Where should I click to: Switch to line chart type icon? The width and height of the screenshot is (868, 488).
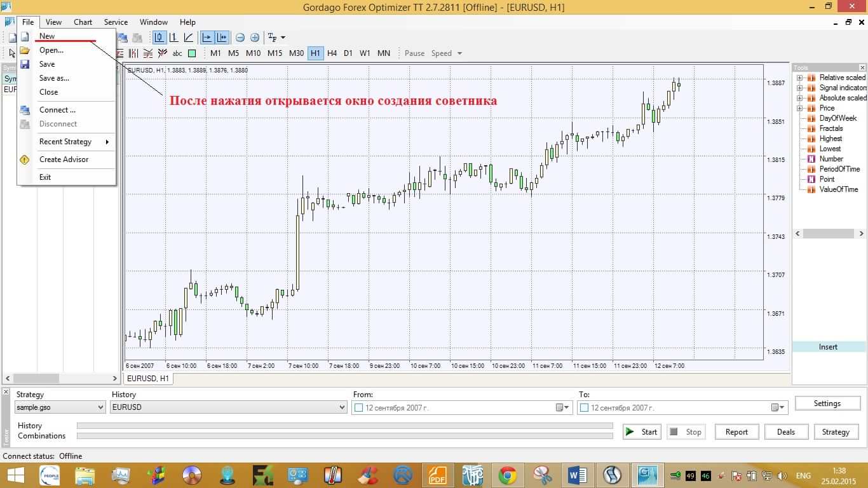[x=189, y=37]
